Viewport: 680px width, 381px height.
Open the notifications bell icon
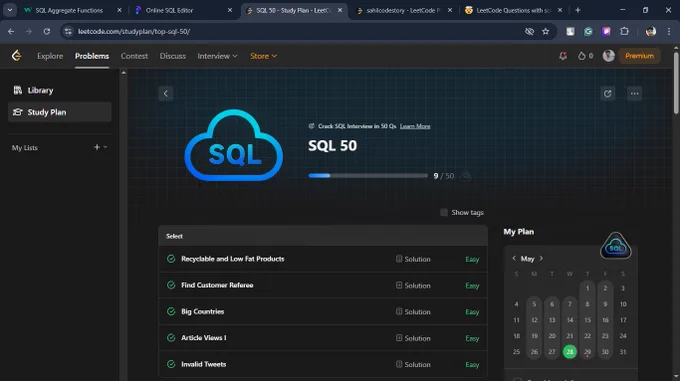click(x=563, y=56)
